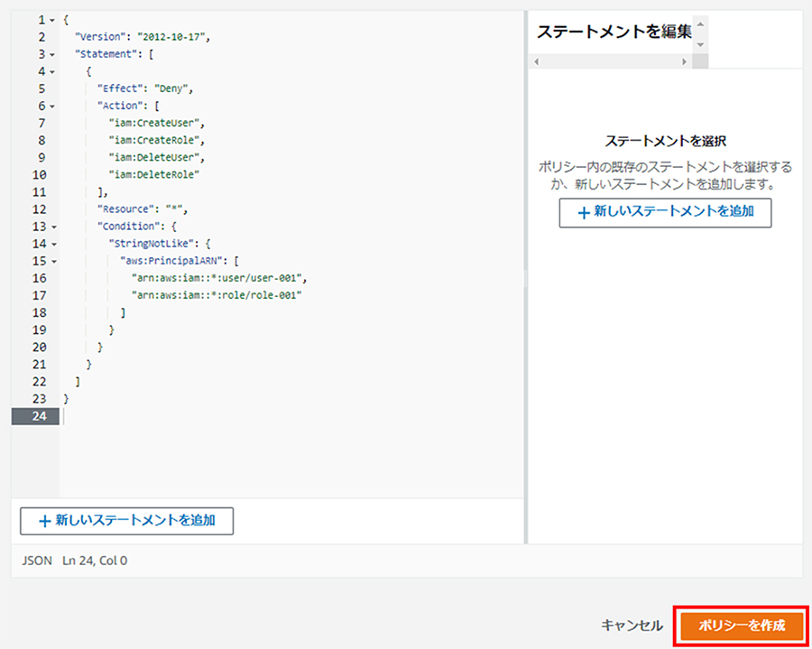The width and height of the screenshot is (812, 649).
Task: Click ポリシーを作成 orange button
Action: pos(742,626)
